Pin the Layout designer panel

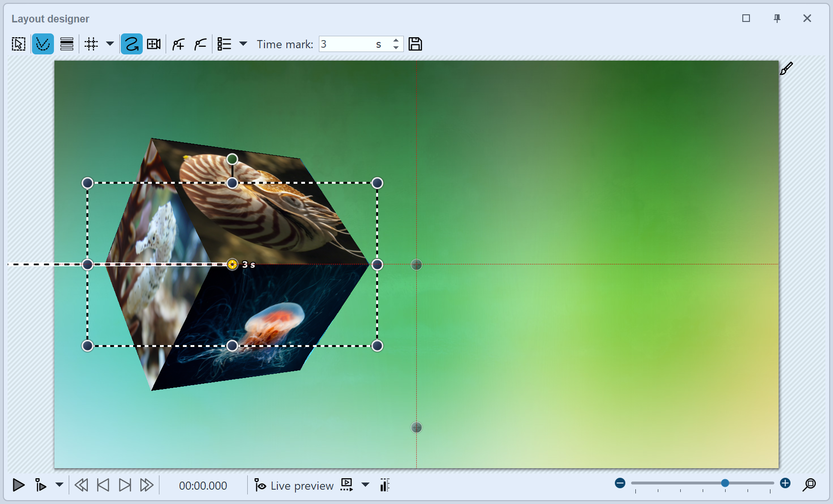(x=777, y=18)
